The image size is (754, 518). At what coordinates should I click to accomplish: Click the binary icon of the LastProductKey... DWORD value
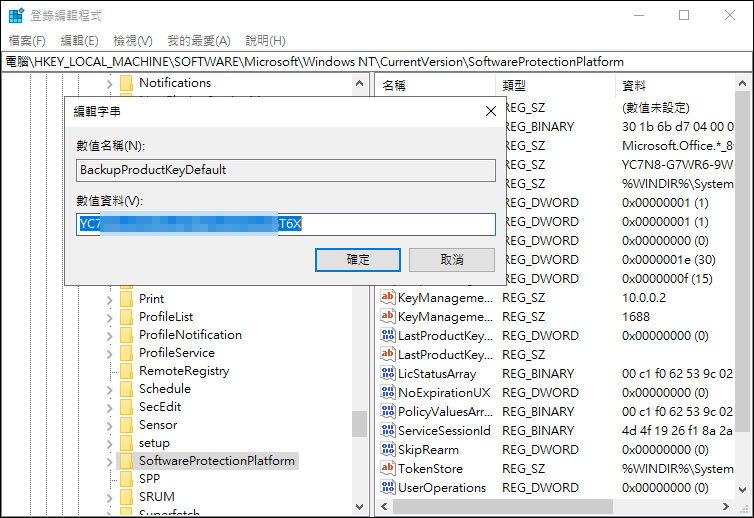[x=388, y=335]
